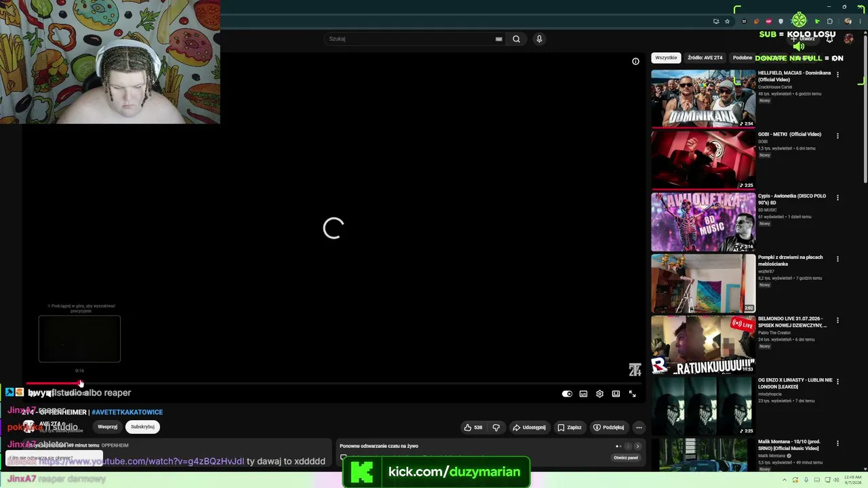Open the #AVETETKAKATOWICE hashtag link
The height and width of the screenshot is (488, 868).
pos(127,412)
